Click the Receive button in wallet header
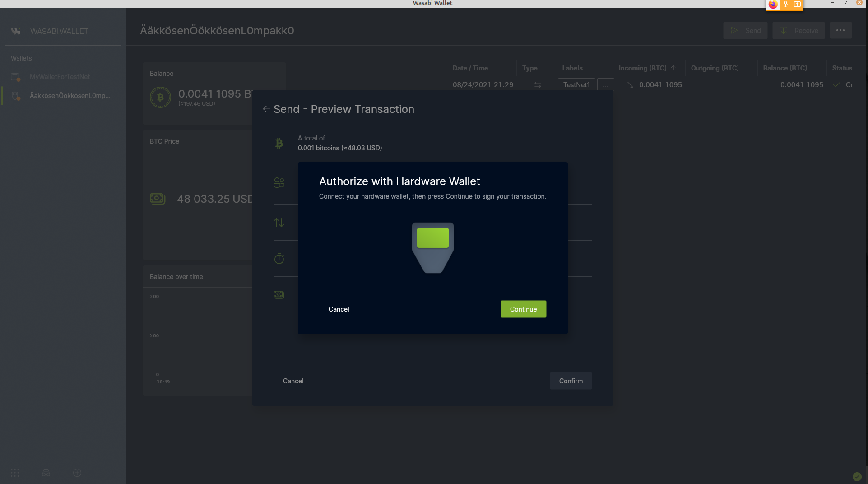The width and height of the screenshot is (868, 484). [x=798, y=30]
